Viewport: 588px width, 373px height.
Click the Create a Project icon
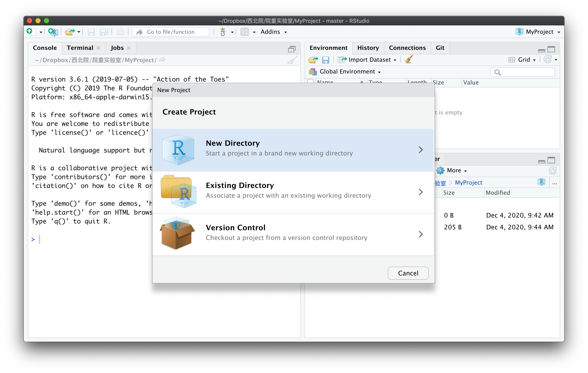coord(53,32)
